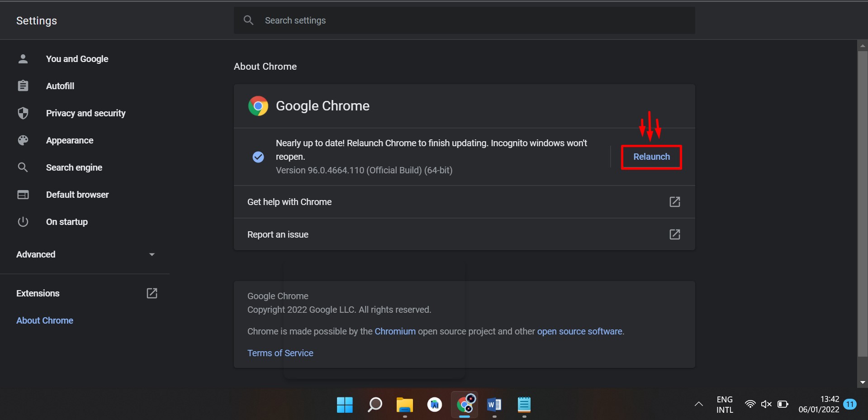
Task: Open Windows Start menu in taskbar
Action: click(x=345, y=405)
